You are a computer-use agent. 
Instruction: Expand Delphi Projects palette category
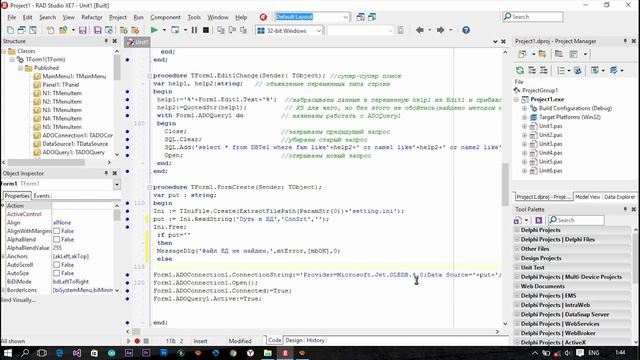pos(517,230)
